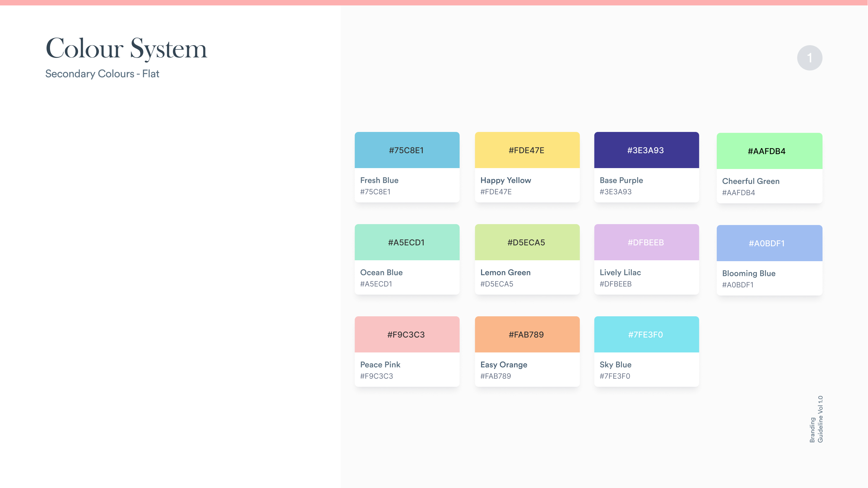Click the "Fresh Blue" name label

(379, 180)
